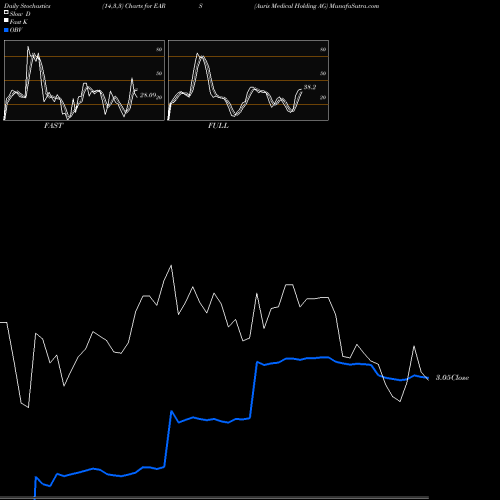500x500 pixels.
Task: Click the Fast K legend swatch
Action: pyautogui.click(x=6, y=20)
